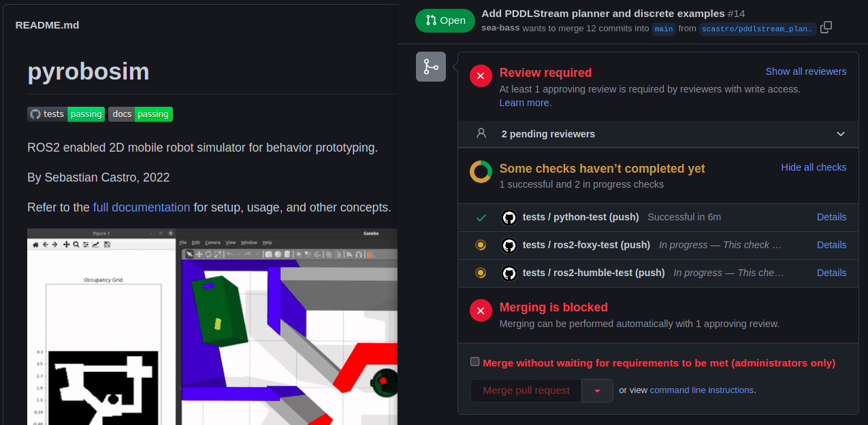Open the full documentation link in README
The height and width of the screenshot is (425, 868).
click(142, 207)
